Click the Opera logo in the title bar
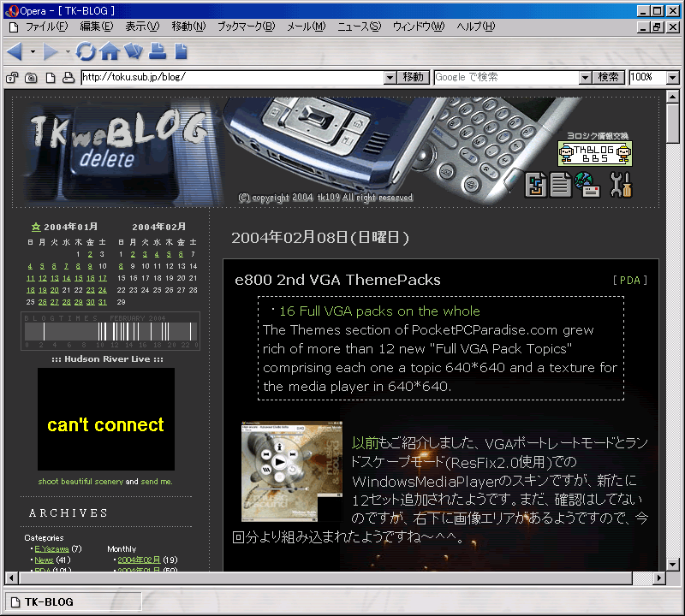 [11, 11]
